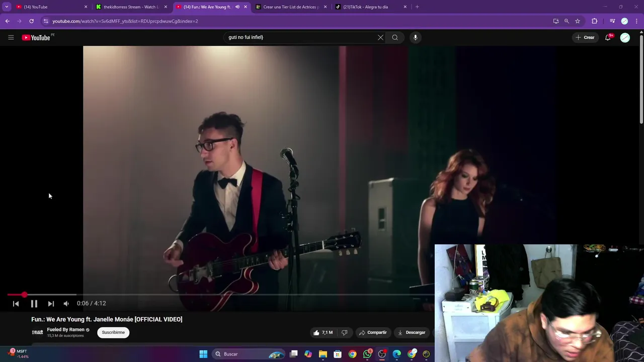The height and width of the screenshot is (362, 644).
Task: Skip to next video in playlist
Action: click(51, 304)
